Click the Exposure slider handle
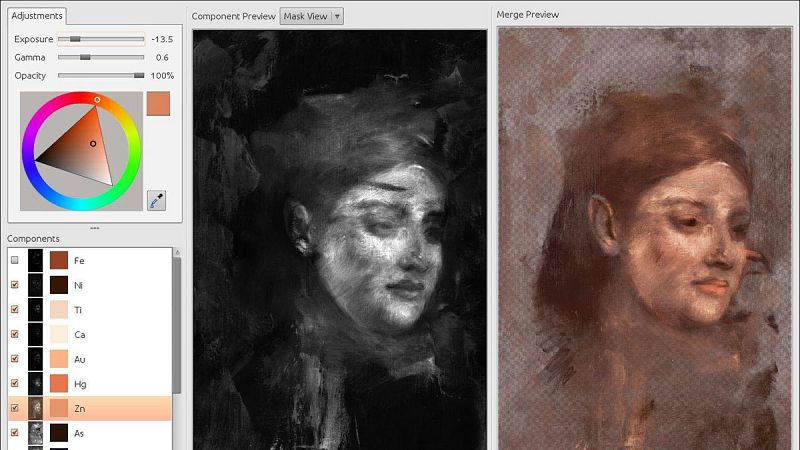This screenshot has height=450, width=800. pyautogui.click(x=75, y=39)
